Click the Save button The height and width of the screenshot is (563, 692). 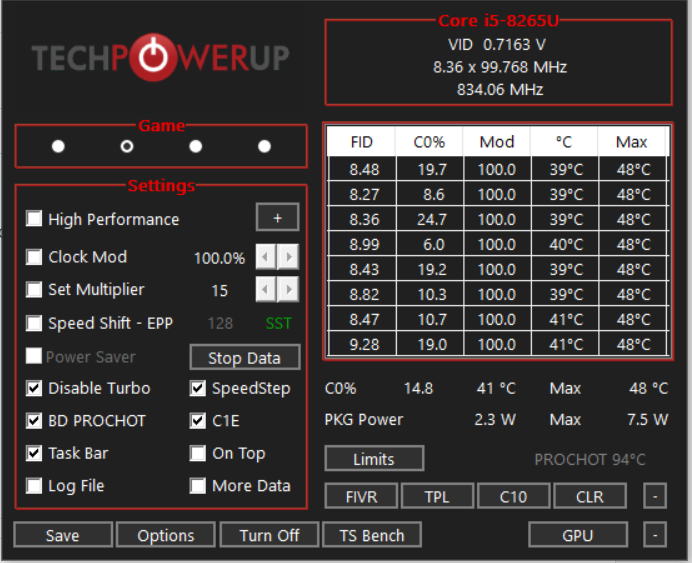[x=63, y=535]
